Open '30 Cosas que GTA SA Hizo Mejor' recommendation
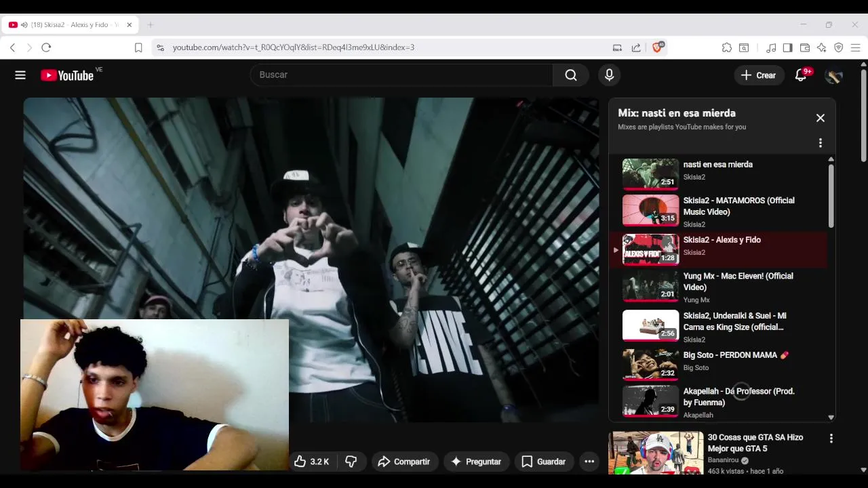 [755, 443]
